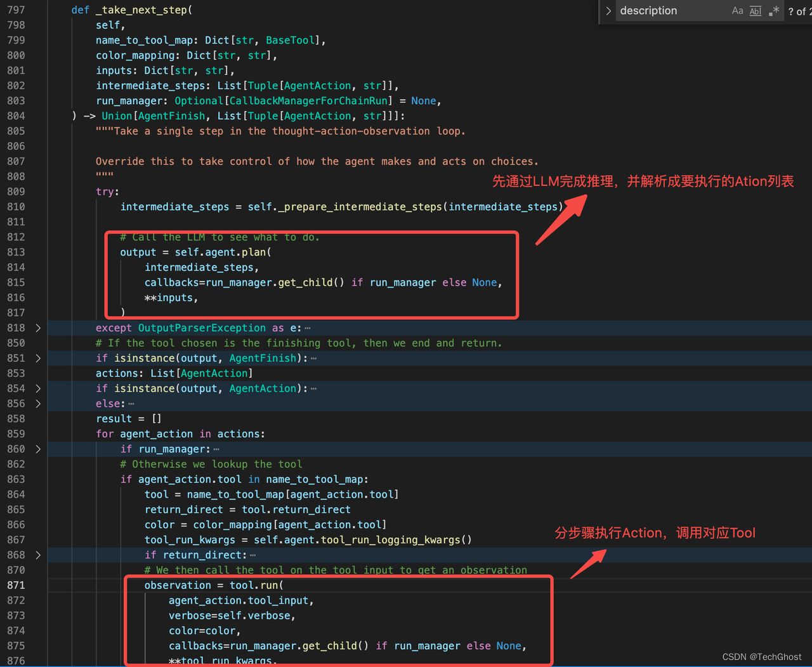Click the "try:" keyword on line 809
812x667 pixels.
(x=108, y=192)
